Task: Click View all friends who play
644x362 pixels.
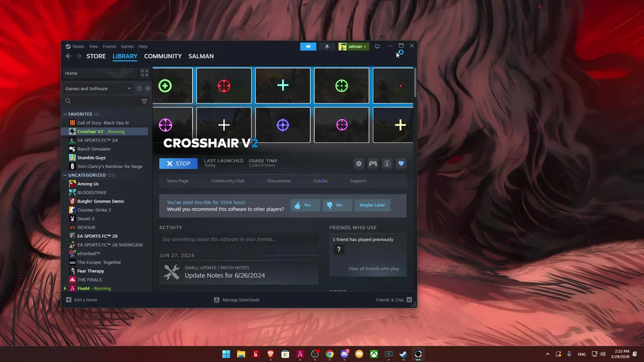Action: coord(374,268)
